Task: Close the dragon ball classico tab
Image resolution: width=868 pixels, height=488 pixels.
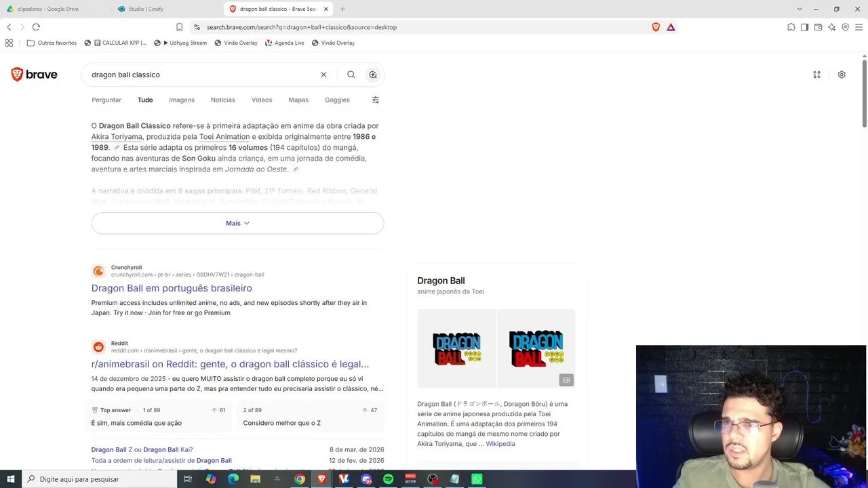Action: [x=326, y=9]
